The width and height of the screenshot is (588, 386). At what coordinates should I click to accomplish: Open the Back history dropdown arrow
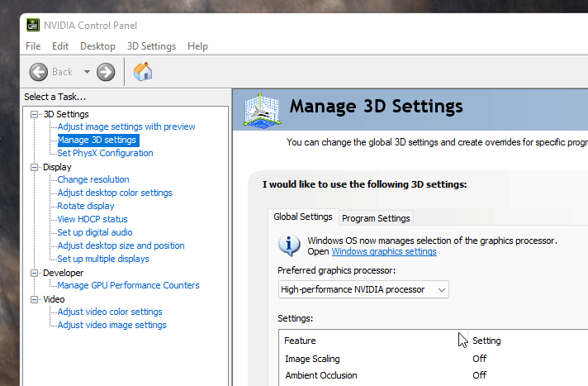tap(87, 72)
